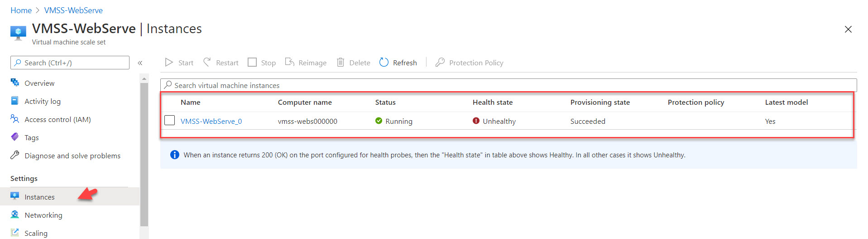The height and width of the screenshot is (239, 868).
Task: Open Diagnose and solve problems
Action: coord(72,156)
